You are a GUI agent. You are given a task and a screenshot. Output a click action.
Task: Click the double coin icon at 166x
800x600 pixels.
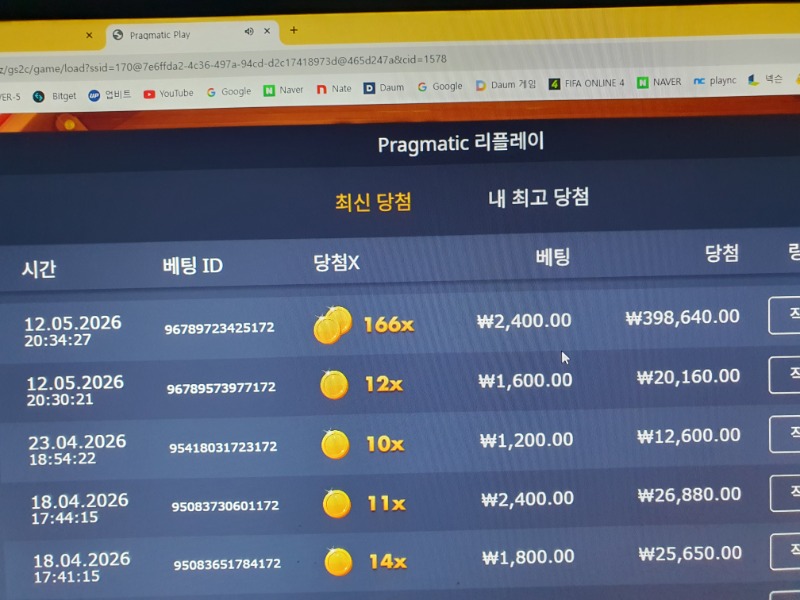333,326
